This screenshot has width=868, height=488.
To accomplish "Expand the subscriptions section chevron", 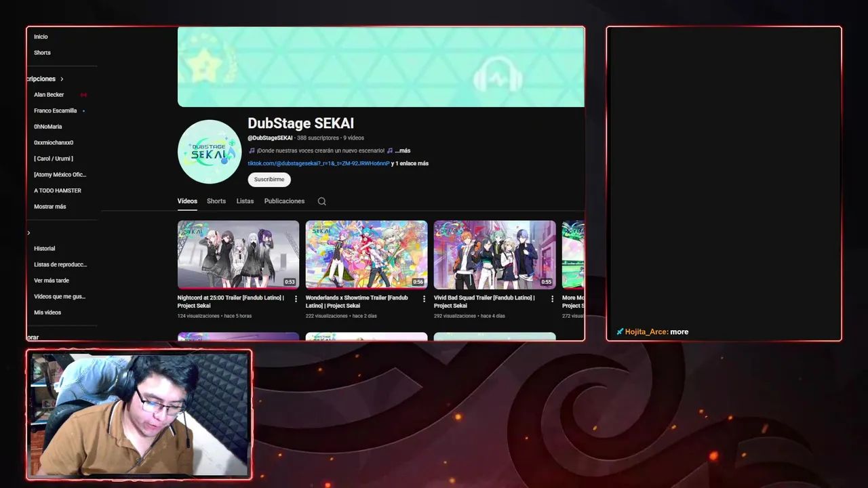I will (62, 79).
